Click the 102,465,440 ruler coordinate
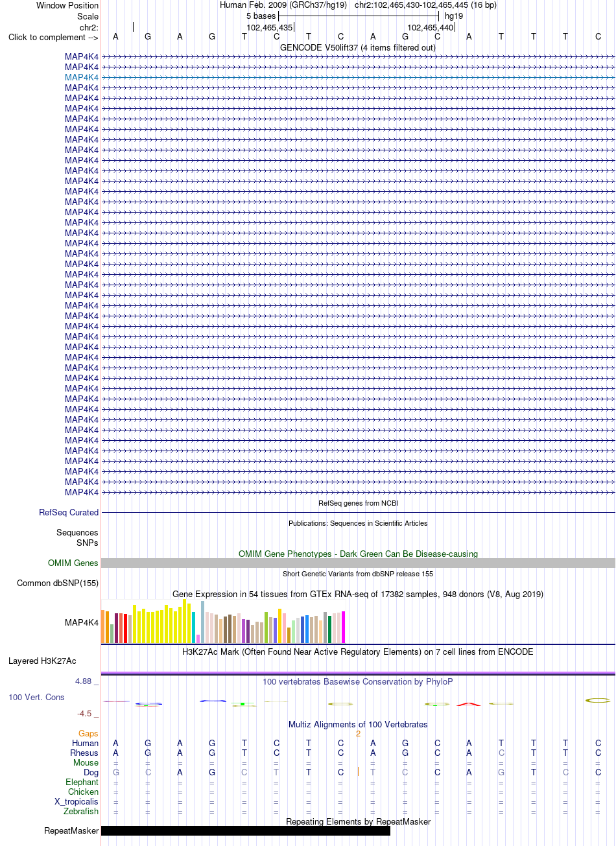This screenshot has height=846, width=616. coord(431,27)
